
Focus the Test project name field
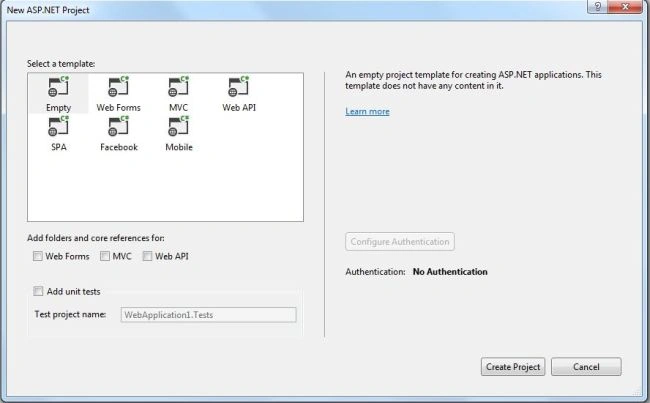point(209,315)
